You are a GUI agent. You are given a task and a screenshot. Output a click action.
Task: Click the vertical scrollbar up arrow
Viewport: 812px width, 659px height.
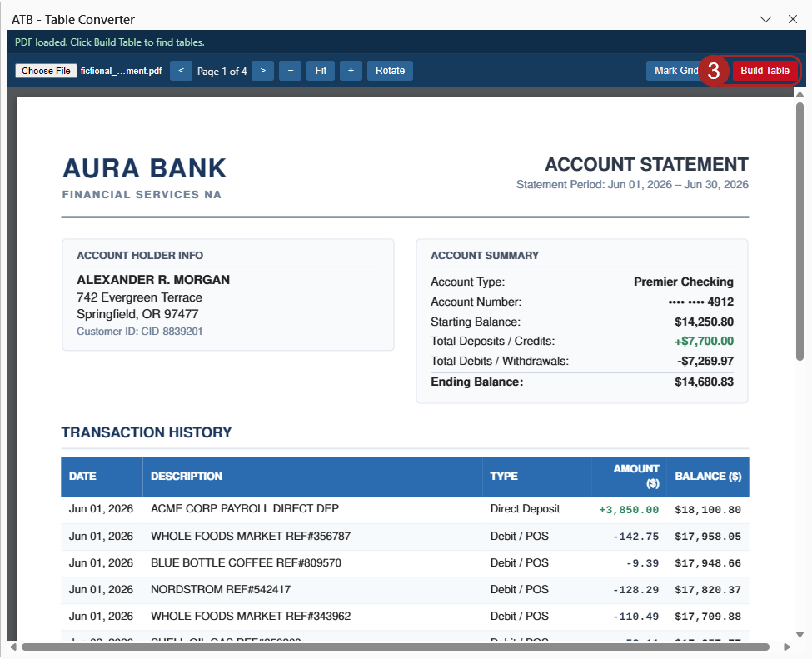point(800,94)
